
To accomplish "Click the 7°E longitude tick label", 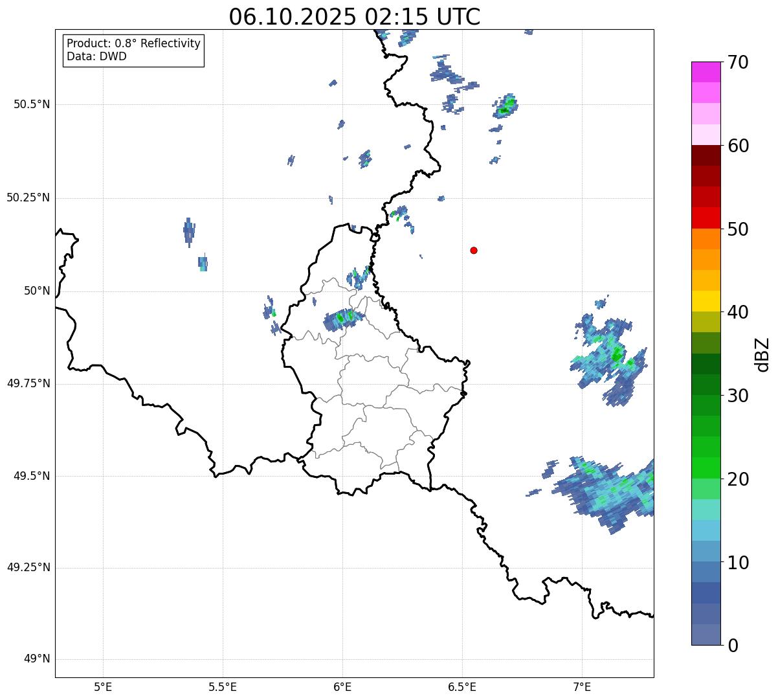I will 582,686.
